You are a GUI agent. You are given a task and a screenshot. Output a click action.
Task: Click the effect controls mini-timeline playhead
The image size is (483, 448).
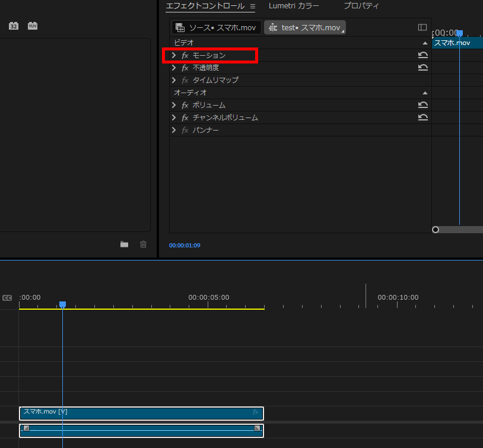pyautogui.click(x=460, y=33)
